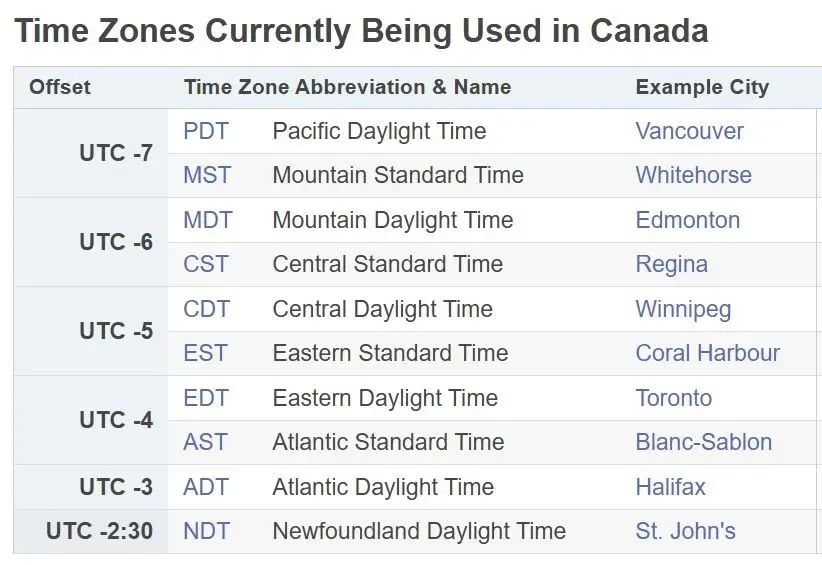Open the EST time zone link
The height and width of the screenshot is (565, 822).
tap(205, 353)
